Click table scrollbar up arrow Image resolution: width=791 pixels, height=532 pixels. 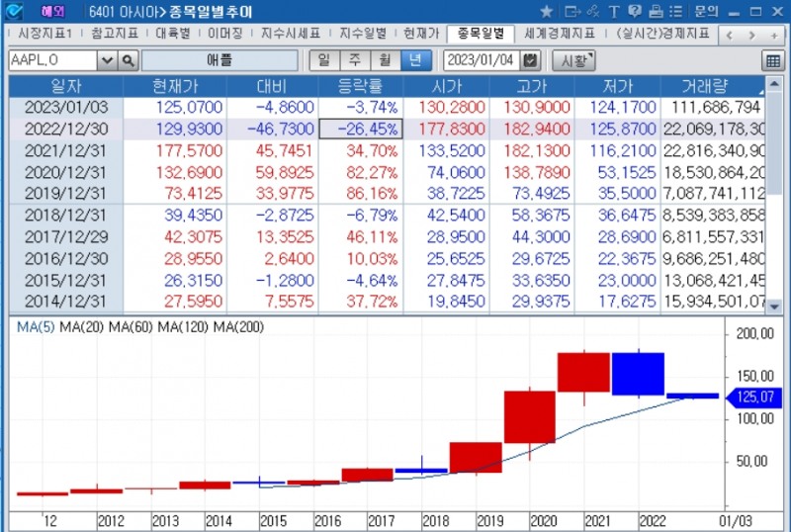pyautogui.click(x=774, y=83)
